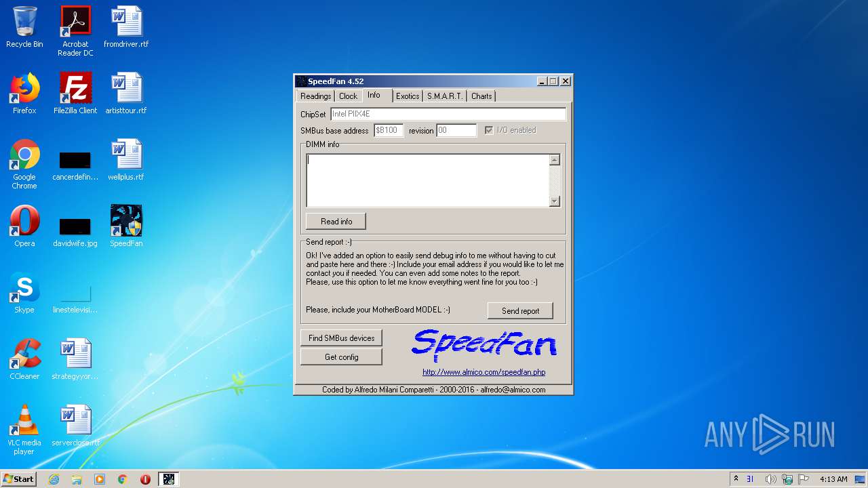The image size is (868, 488).
Task: Click inside the DIMM info text area
Action: (427, 180)
